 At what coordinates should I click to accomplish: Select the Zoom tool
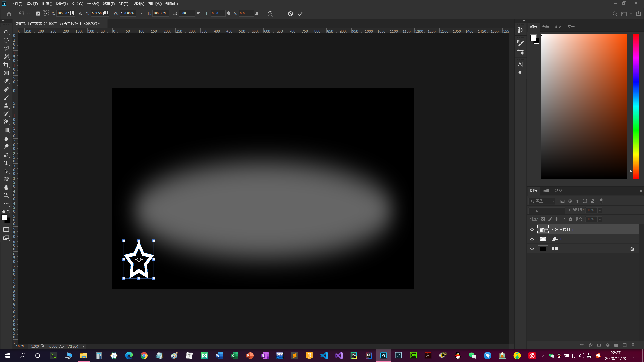6,196
